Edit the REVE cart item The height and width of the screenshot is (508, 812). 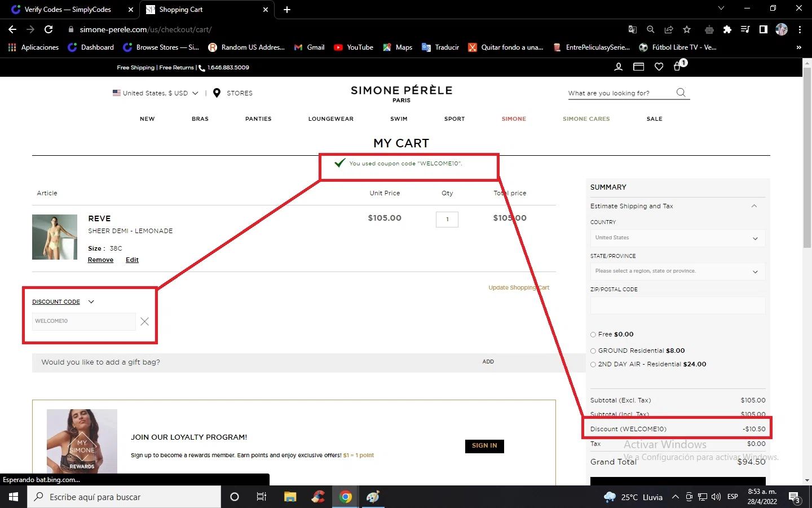pyautogui.click(x=132, y=260)
